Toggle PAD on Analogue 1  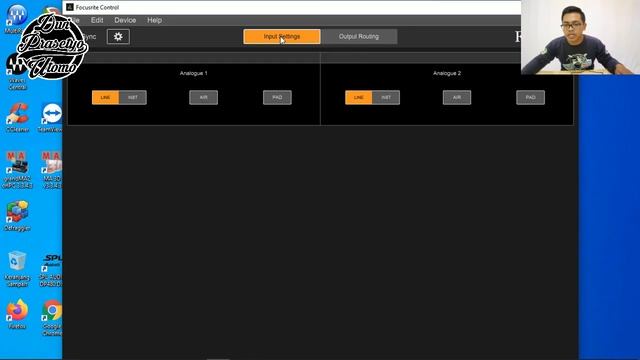(x=277, y=98)
